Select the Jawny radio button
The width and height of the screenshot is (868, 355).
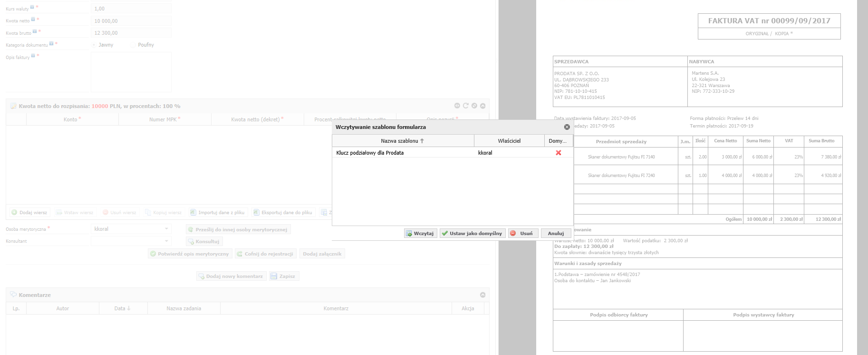[x=94, y=45]
